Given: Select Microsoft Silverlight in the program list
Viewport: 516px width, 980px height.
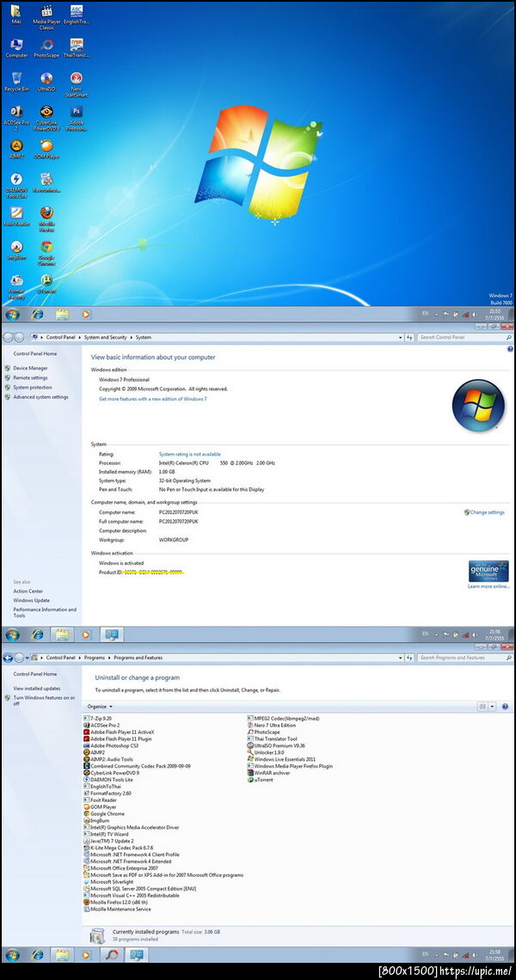Looking at the screenshot, I should (107, 882).
